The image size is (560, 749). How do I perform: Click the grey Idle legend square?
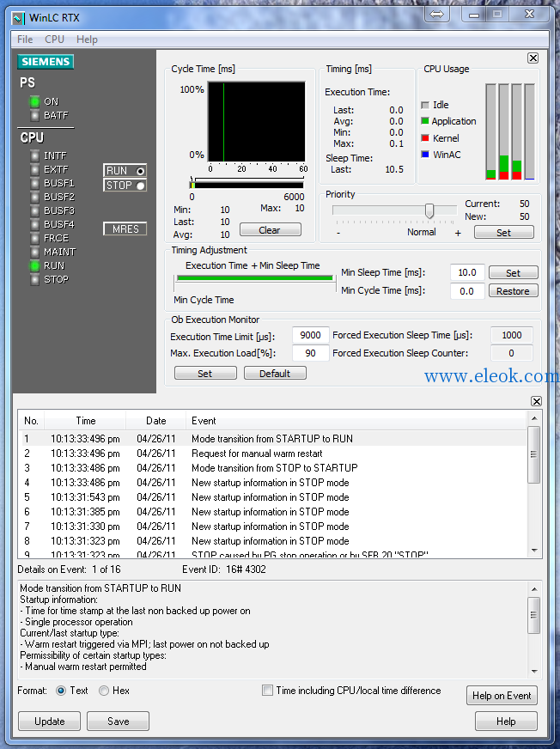click(x=425, y=105)
